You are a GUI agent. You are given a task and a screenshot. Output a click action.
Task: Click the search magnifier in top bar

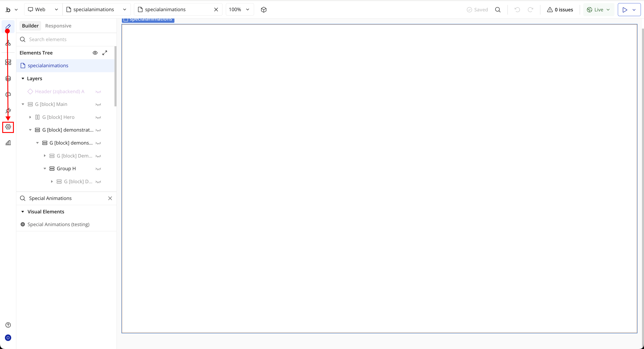coord(498,9)
